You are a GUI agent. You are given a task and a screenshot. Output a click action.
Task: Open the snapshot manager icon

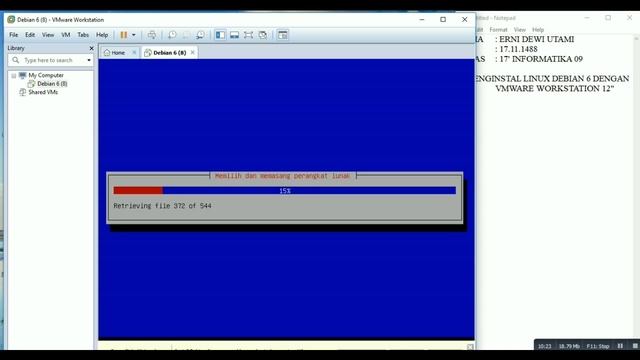click(x=200, y=35)
